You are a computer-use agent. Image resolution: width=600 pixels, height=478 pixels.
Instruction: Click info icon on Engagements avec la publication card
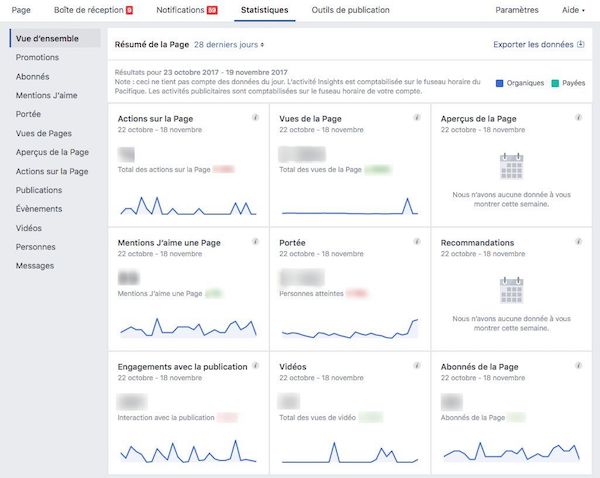(x=257, y=367)
